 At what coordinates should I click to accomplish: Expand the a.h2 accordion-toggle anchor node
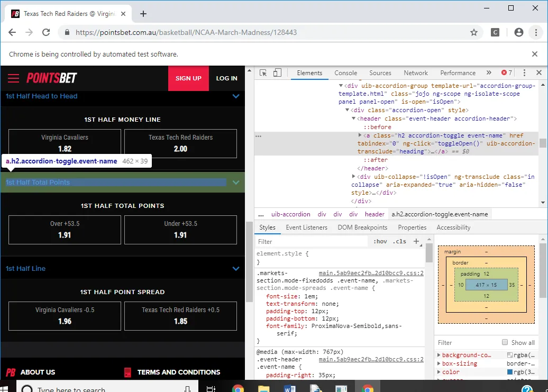point(360,135)
